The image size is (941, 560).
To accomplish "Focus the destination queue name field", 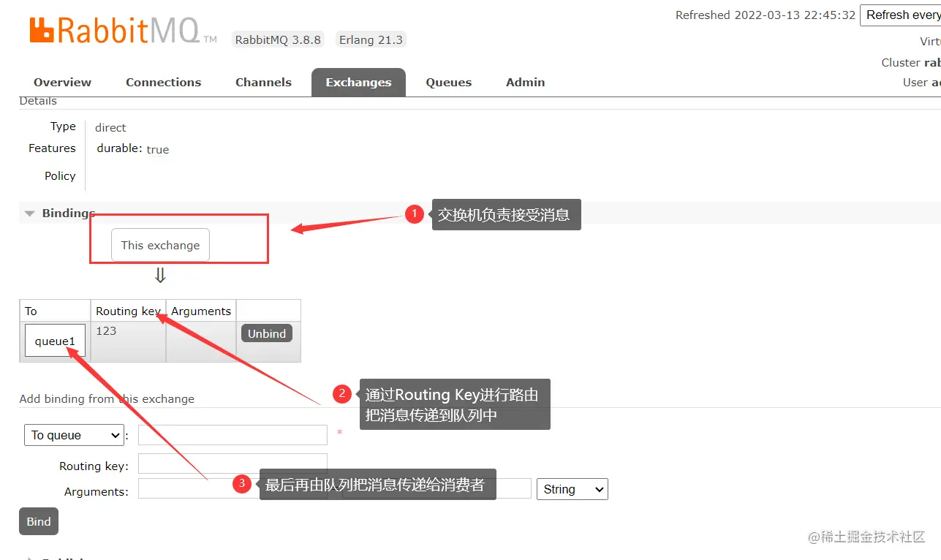I will [x=233, y=435].
